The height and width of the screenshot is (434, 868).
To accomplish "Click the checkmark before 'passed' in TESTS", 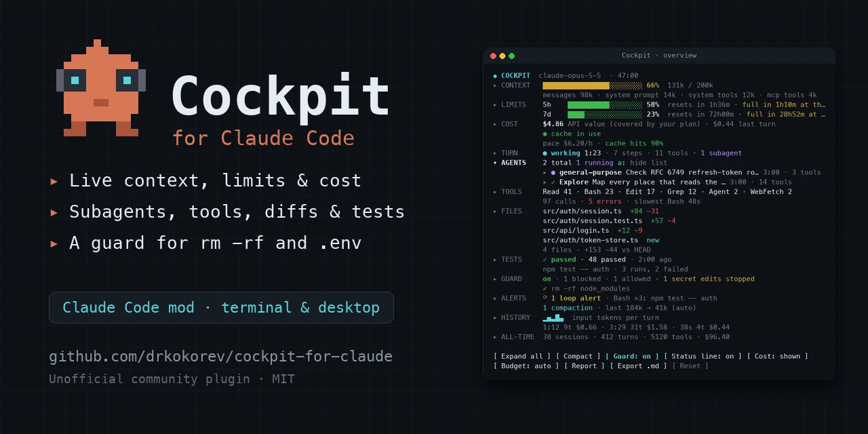I will click(545, 259).
